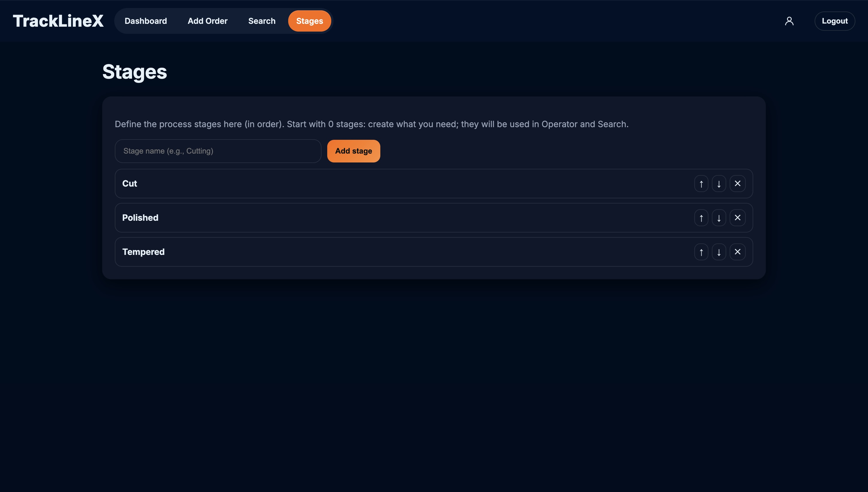This screenshot has height=492, width=868.
Task: Move the Polished stage down
Action: tap(719, 218)
